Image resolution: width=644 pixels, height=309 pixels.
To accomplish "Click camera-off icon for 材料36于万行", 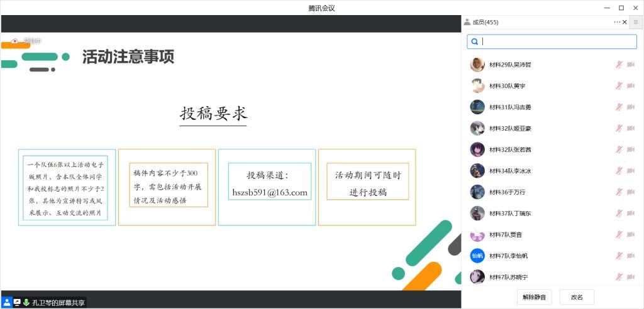I will click(631, 192).
